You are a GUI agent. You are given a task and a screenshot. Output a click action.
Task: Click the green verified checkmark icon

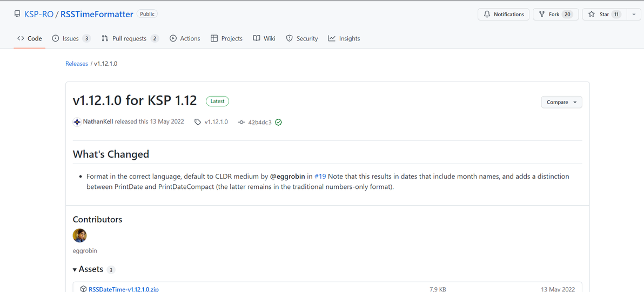click(278, 122)
